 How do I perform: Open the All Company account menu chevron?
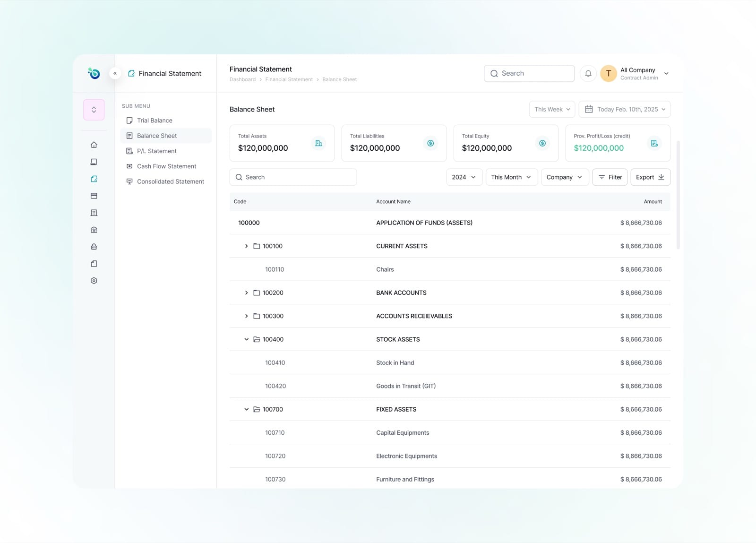(666, 74)
